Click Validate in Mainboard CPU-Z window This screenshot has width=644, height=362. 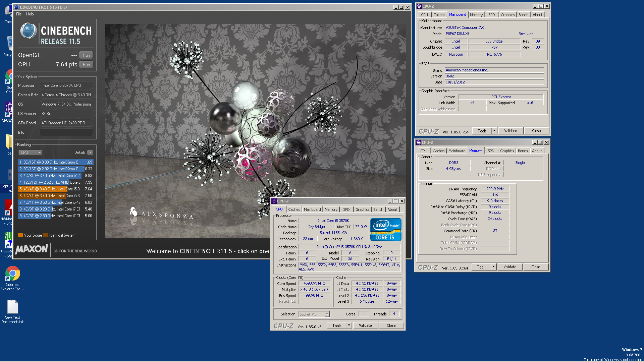[x=511, y=131]
